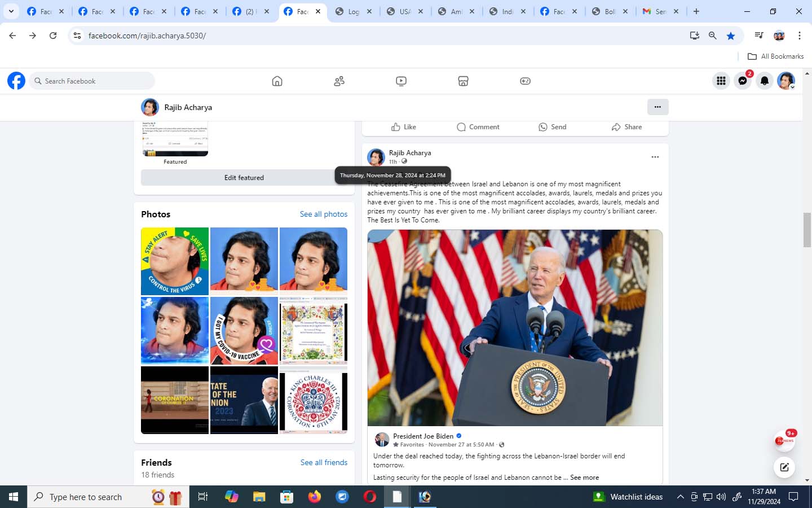Open Firefox from the taskbar
Viewport: 812px width, 508px height.
click(x=315, y=497)
